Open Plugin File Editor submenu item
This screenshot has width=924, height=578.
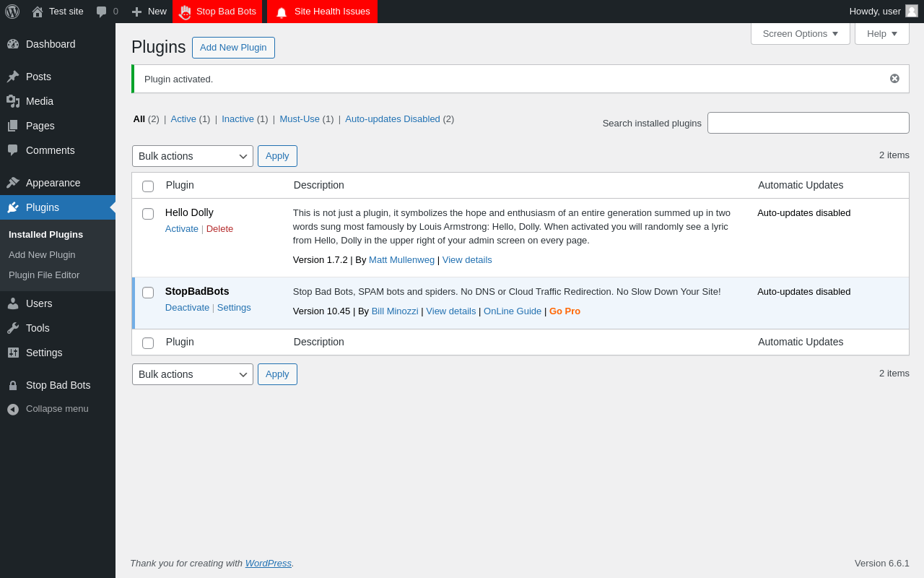(x=44, y=275)
